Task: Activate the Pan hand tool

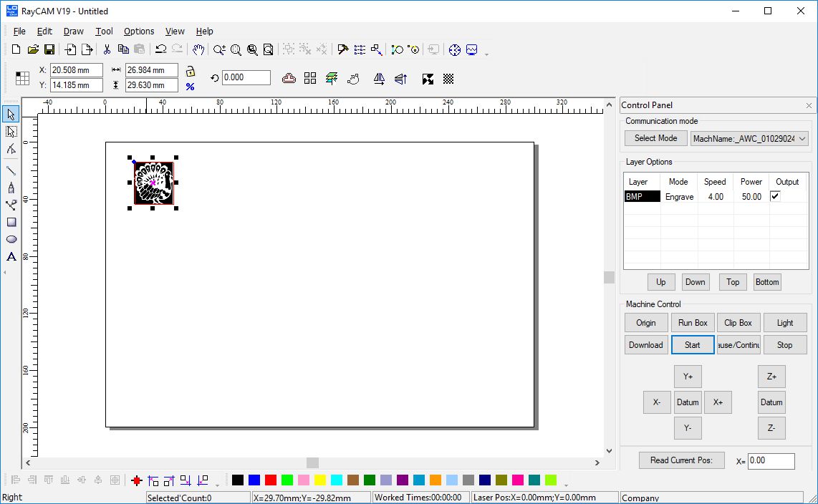Action: point(198,49)
